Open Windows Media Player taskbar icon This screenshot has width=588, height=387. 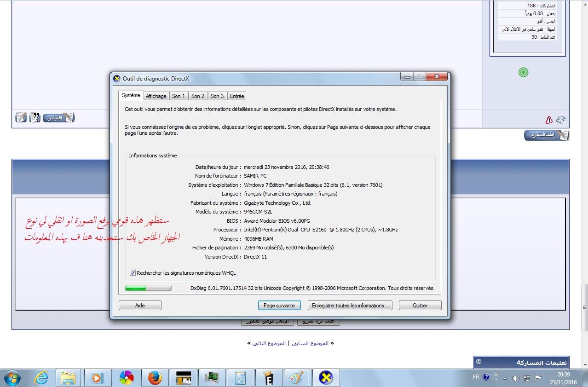pos(97,378)
